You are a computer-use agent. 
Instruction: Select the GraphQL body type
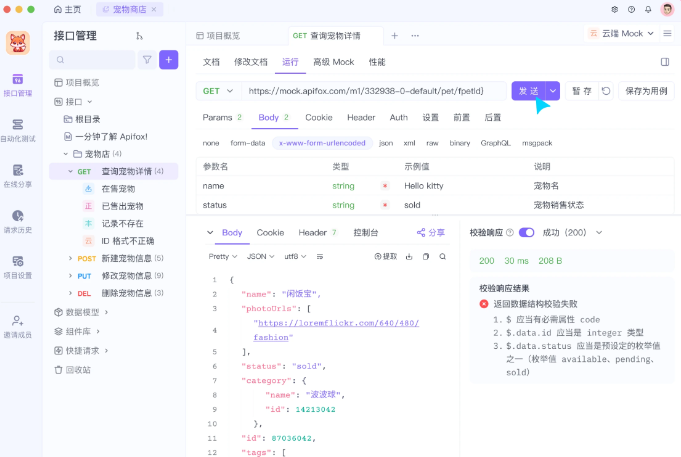pos(496,143)
